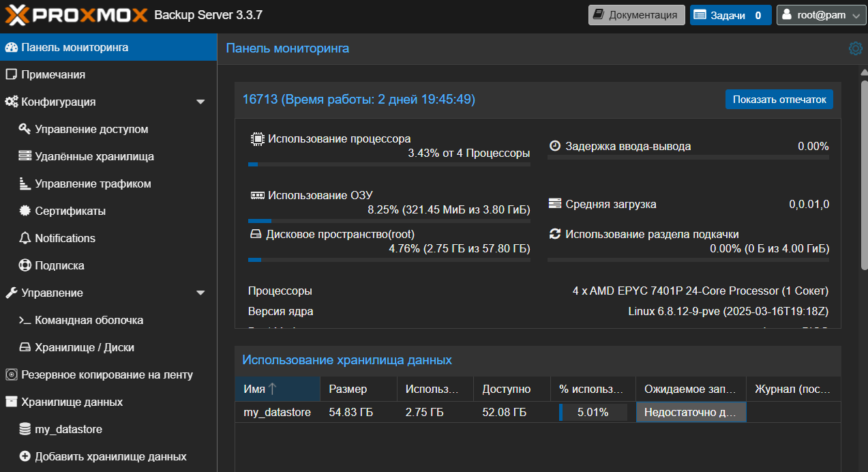Open Командная оболочка
The image size is (868, 472).
click(108, 321)
